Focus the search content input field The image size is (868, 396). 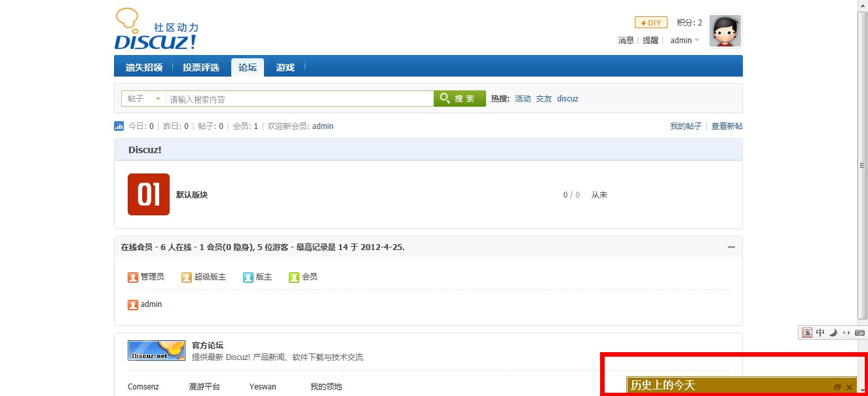[299, 99]
